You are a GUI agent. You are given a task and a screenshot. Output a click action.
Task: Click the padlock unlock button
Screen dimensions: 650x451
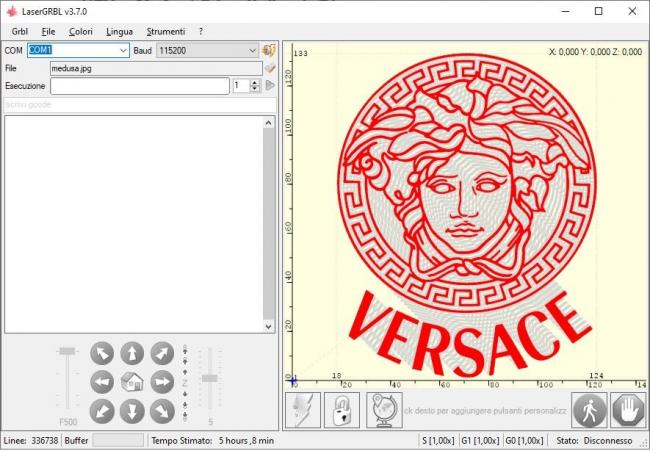coord(342,410)
